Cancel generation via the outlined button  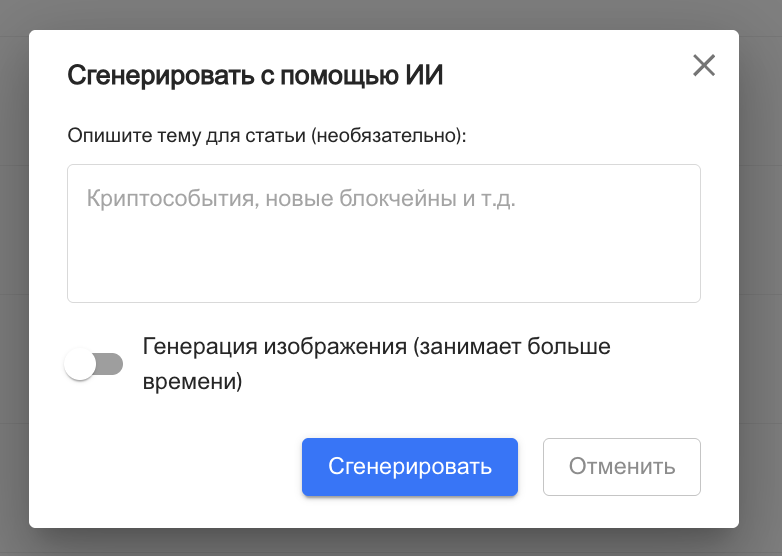tap(621, 467)
